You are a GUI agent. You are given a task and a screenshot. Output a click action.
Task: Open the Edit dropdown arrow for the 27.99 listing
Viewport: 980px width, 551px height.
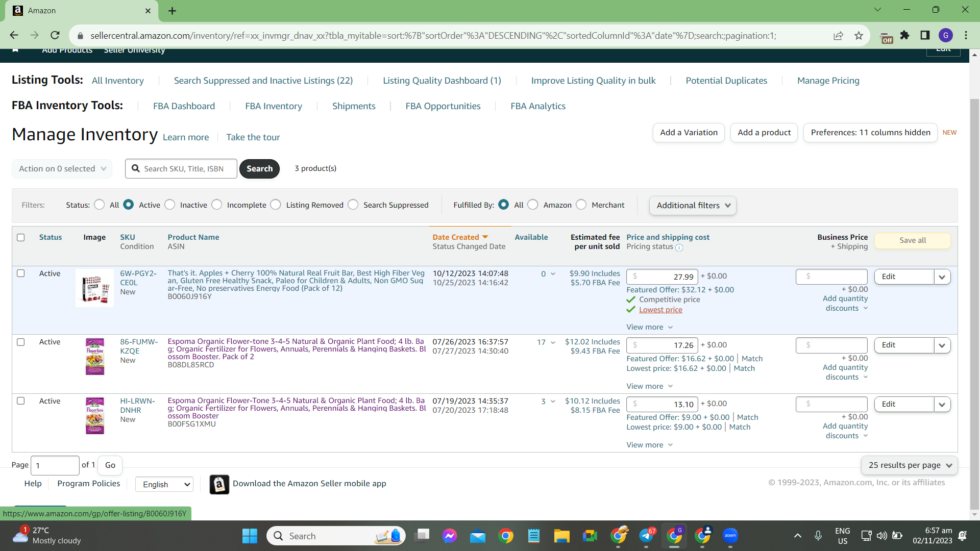[942, 277]
